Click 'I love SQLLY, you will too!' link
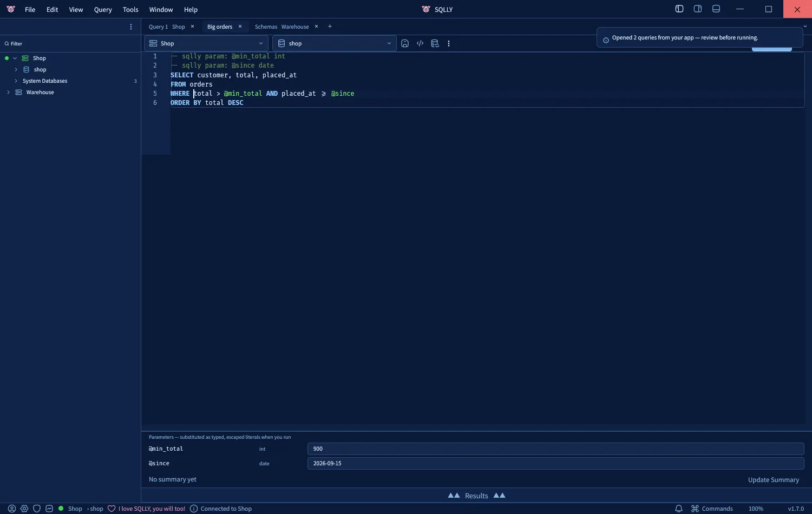 [152, 509]
